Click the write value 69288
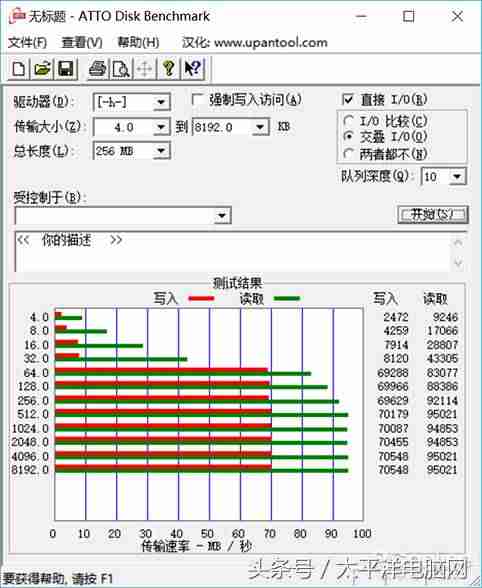This screenshot has width=482, height=588. coord(393,373)
